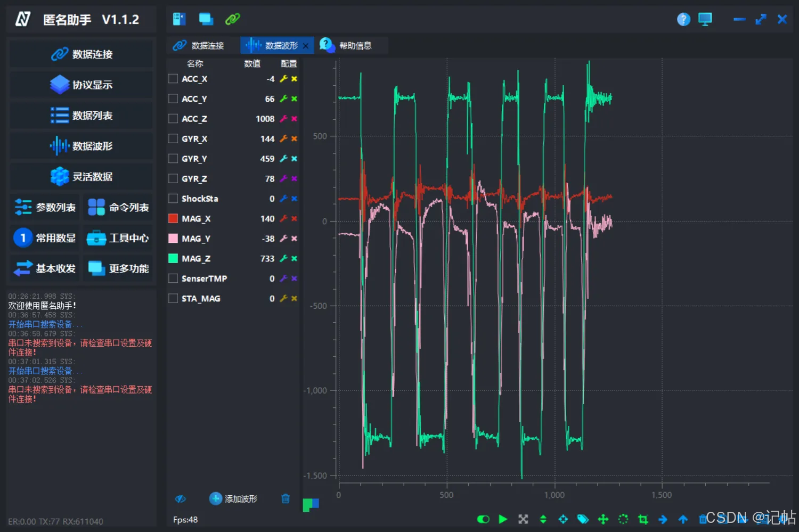Click the chain link icon in top toolbar
This screenshot has height=532, width=799.
pos(233,19)
